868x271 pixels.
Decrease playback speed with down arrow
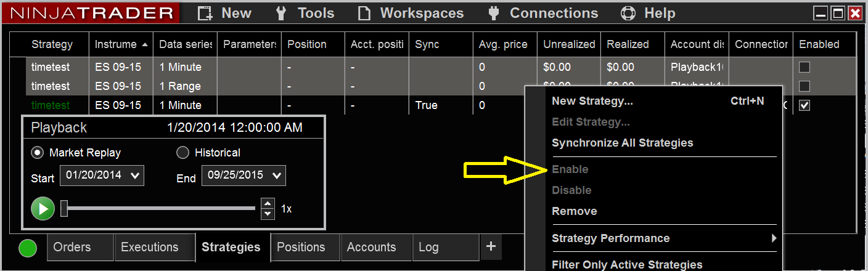pyautogui.click(x=268, y=214)
